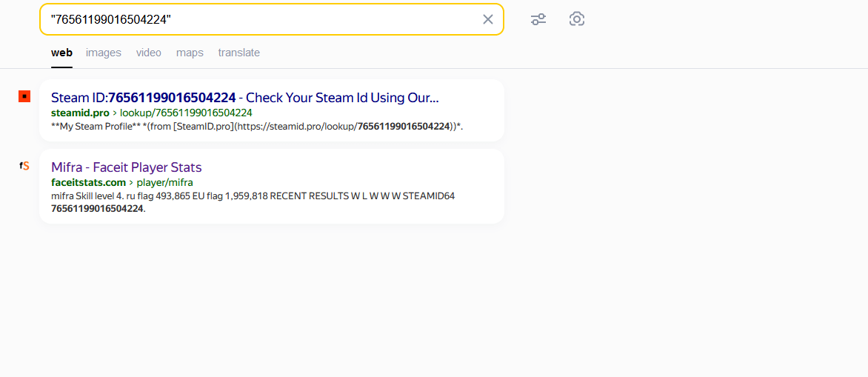Click the steamid.pro red favicon
This screenshot has width=868, height=377.
click(24, 97)
